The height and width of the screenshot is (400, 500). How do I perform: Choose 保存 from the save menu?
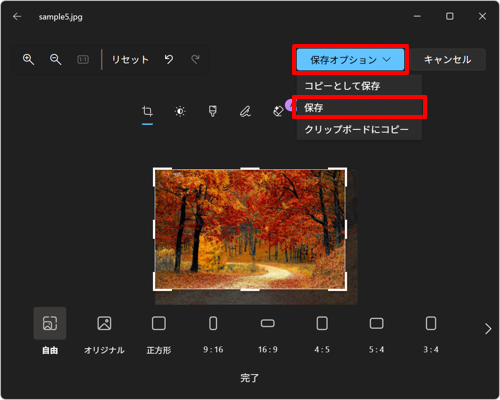coord(359,107)
